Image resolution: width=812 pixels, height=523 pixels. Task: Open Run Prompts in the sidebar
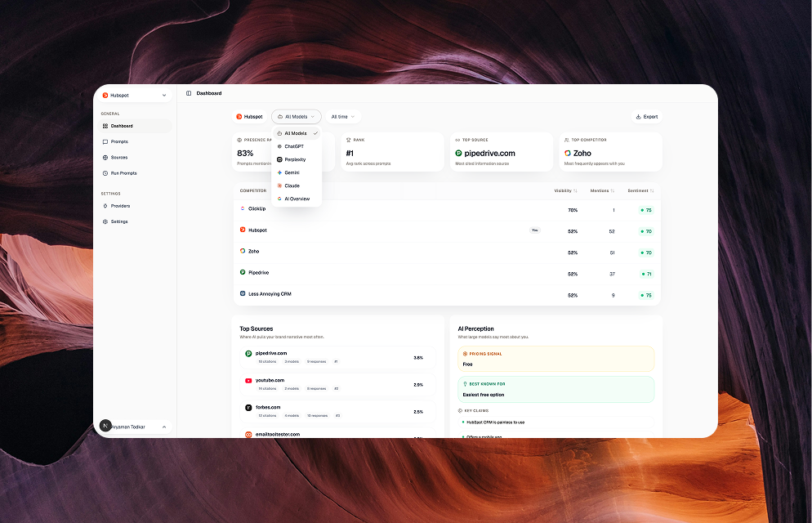(x=135, y=173)
